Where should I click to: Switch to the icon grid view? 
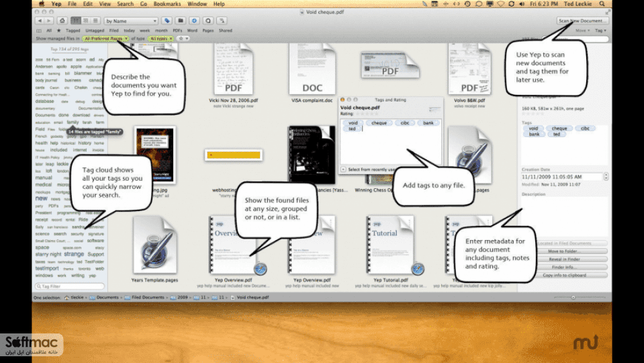pyautogui.click(x=76, y=21)
